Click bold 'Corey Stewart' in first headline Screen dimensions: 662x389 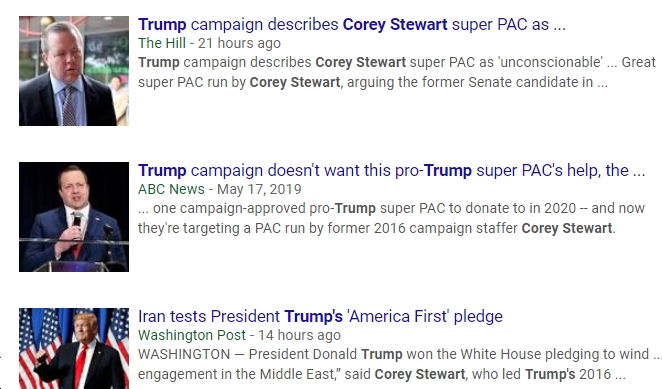pos(395,24)
